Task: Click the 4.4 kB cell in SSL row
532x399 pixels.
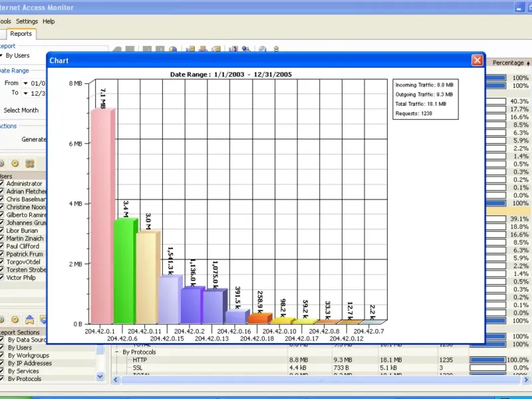Action: (x=298, y=368)
